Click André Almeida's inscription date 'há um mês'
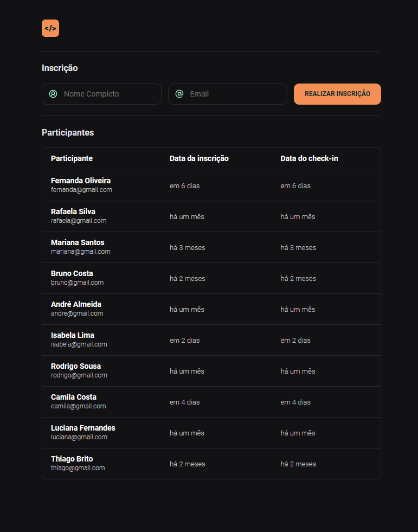This screenshot has width=418, height=532. tap(187, 309)
